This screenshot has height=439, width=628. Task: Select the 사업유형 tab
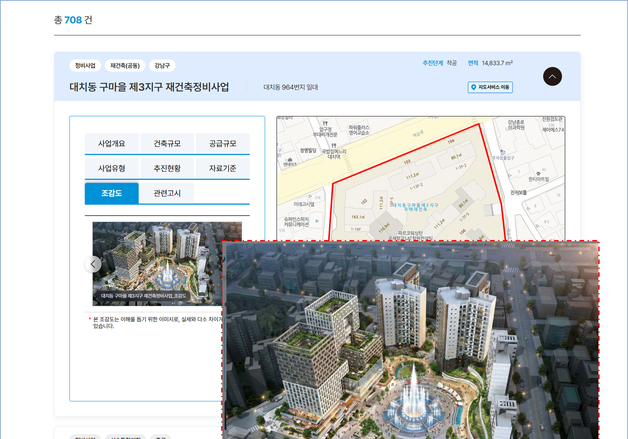112,168
